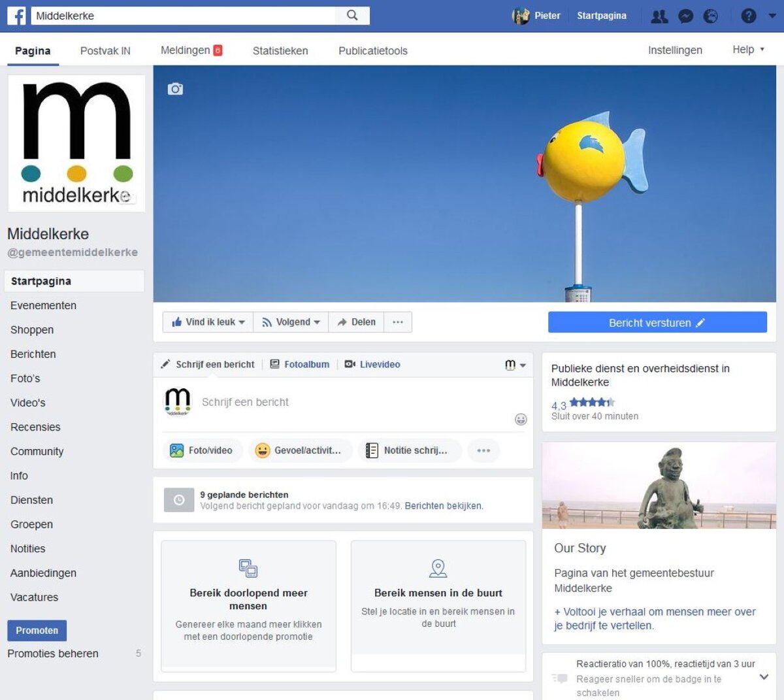784x700 pixels.
Task: Click the emoji smiley in post composer
Action: point(521,420)
